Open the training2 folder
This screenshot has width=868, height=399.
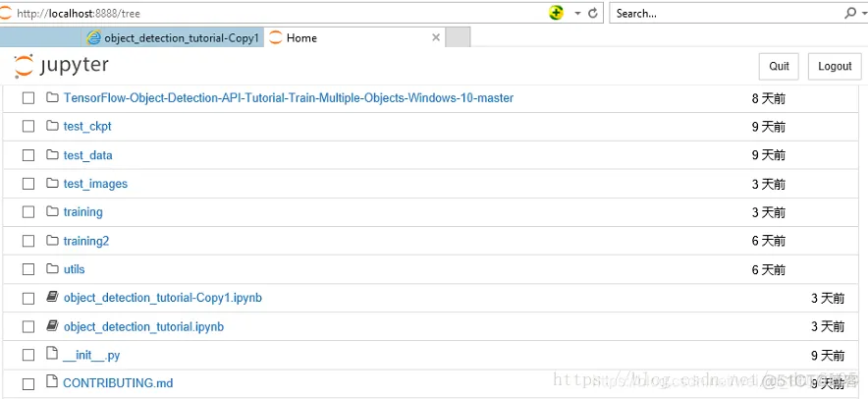pyautogui.click(x=86, y=241)
